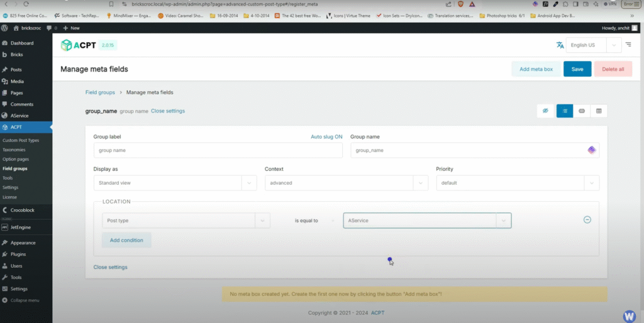Click the WordPress logo in admin bar
Screen dimensions: 644x323
pos(4,28)
